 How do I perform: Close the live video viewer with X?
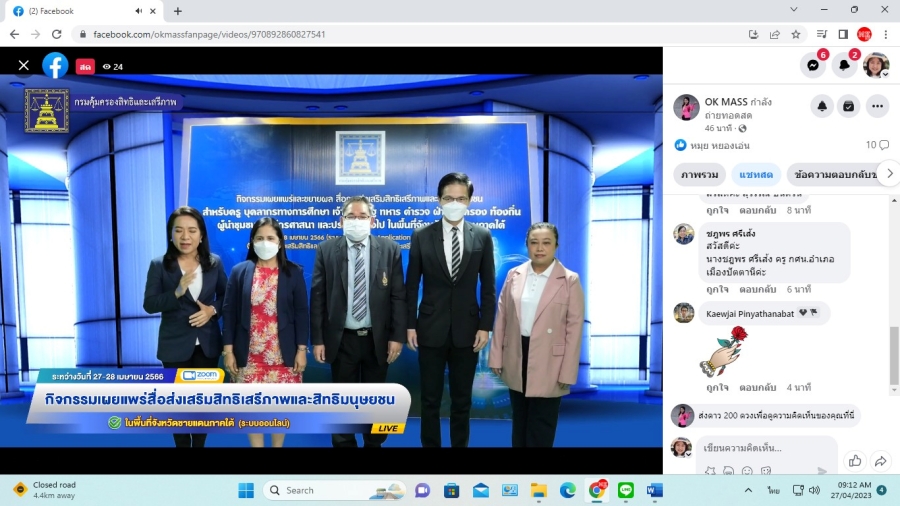(x=24, y=66)
